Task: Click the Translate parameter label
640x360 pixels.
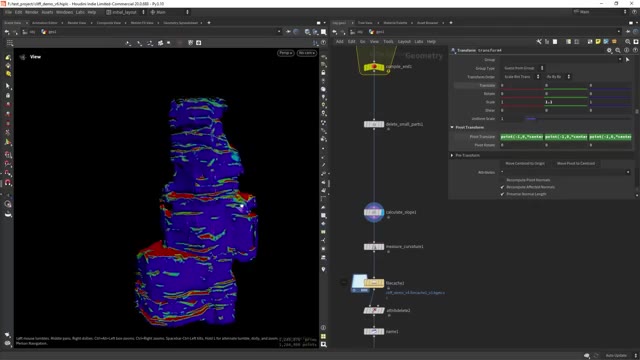Action: pos(487,85)
